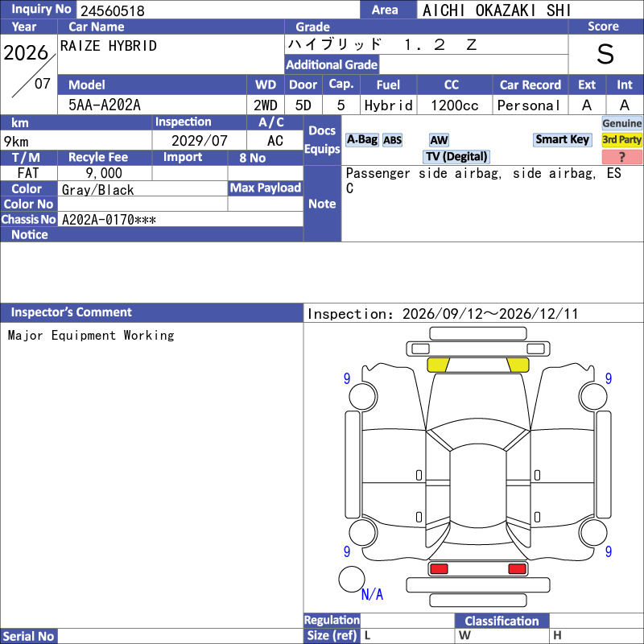The image size is (644, 644).
Task: Click the front-left wheel circle on diagram
Action: point(363,396)
